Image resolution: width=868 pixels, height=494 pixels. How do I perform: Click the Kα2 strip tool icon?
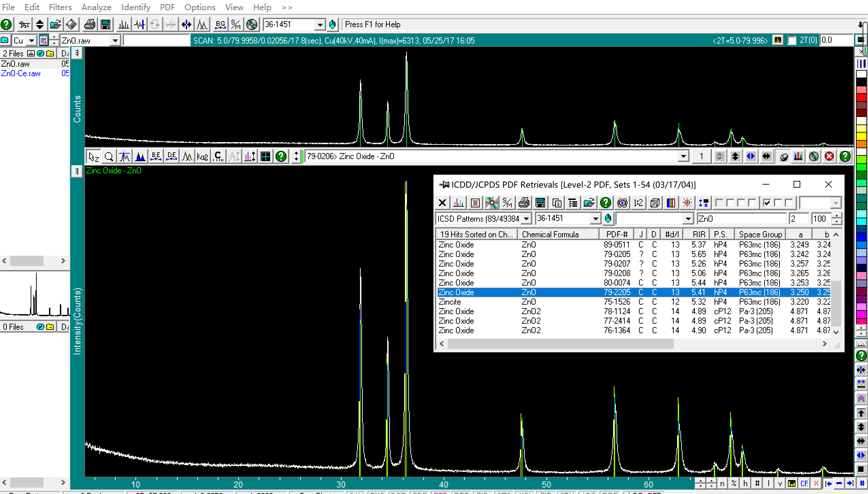[x=202, y=156]
